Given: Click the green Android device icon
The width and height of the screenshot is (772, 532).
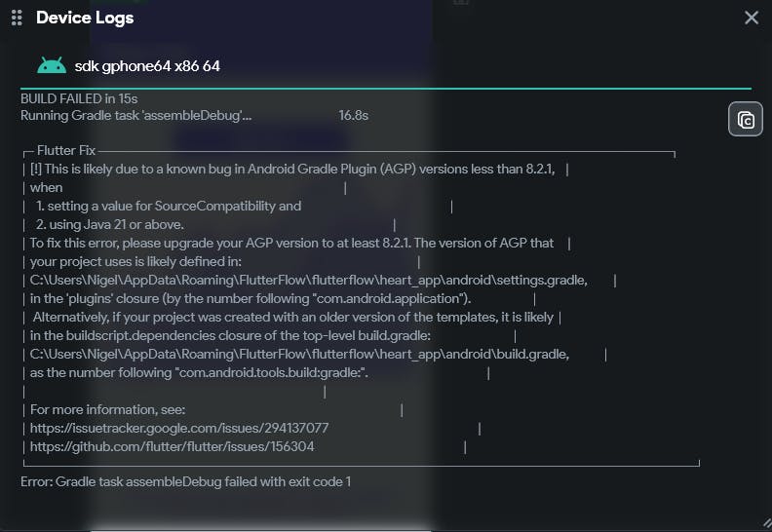Looking at the screenshot, I should (x=52, y=65).
